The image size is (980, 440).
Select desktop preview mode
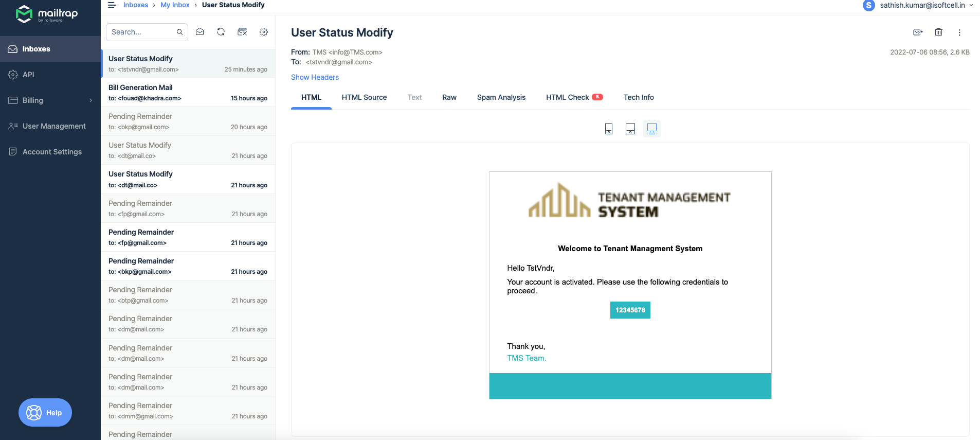[652, 129]
